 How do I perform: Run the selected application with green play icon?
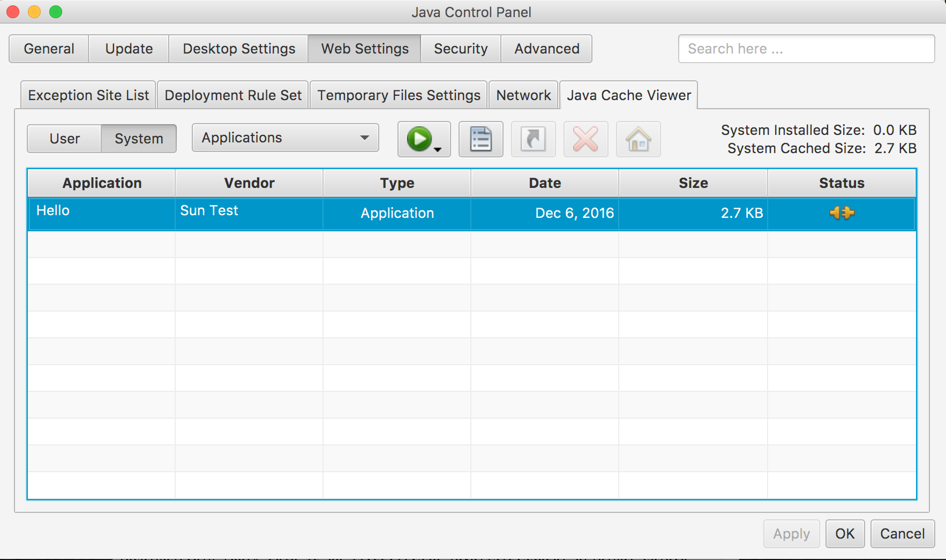pos(419,139)
